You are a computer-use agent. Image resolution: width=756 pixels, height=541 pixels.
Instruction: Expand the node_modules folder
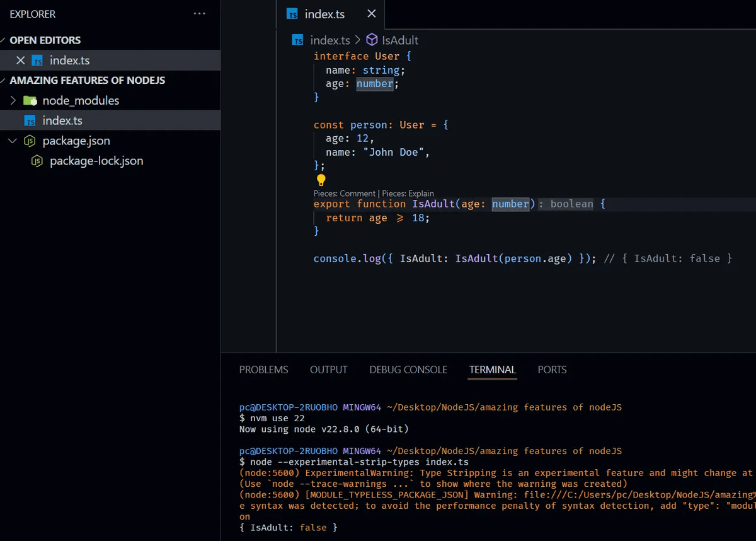click(13, 100)
